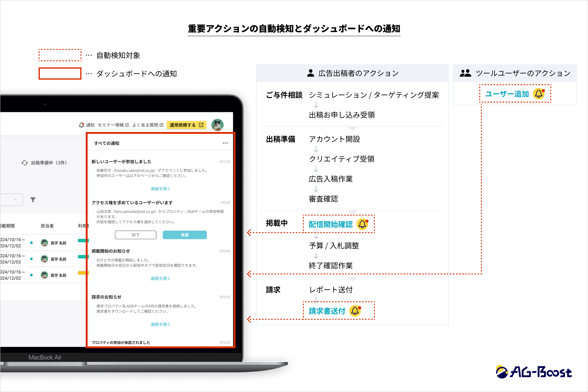Open 画面を開く under 掲載開始のお知らせ
Viewport: 588px width, 392px height.
pos(160,278)
